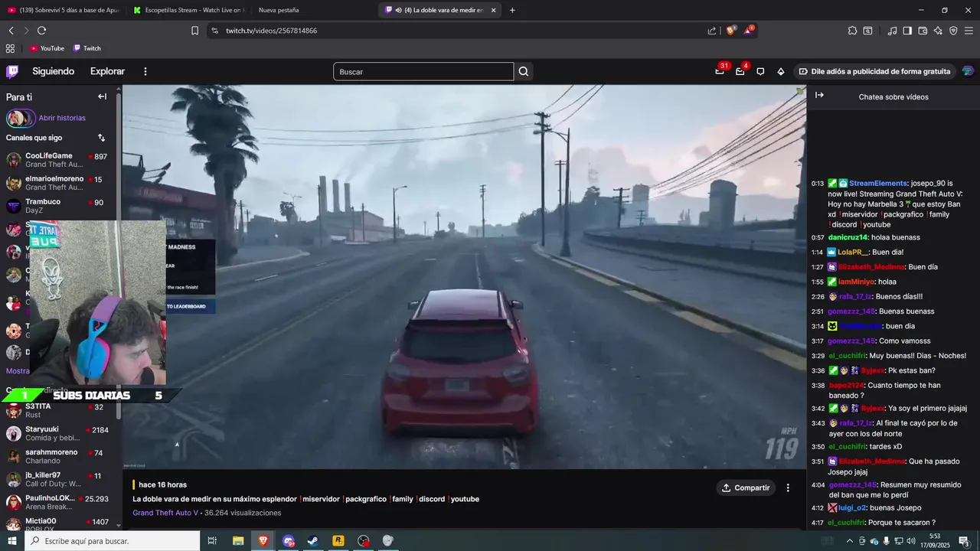
Task: Open a new browser tab with plus
Action: [512, 10]
